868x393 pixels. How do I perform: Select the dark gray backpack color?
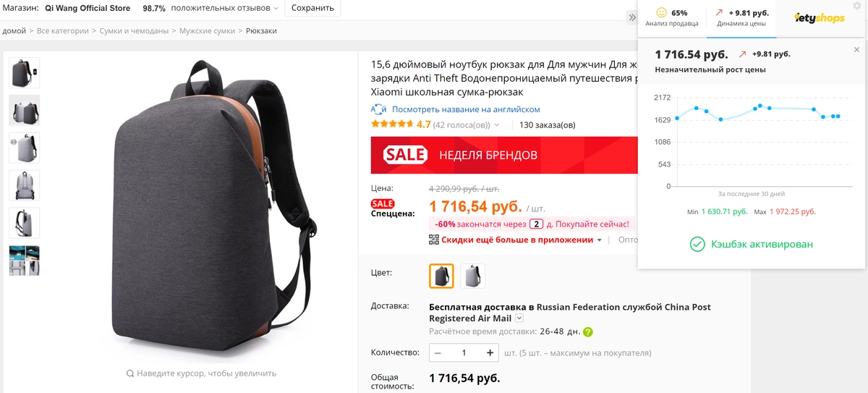441,276
